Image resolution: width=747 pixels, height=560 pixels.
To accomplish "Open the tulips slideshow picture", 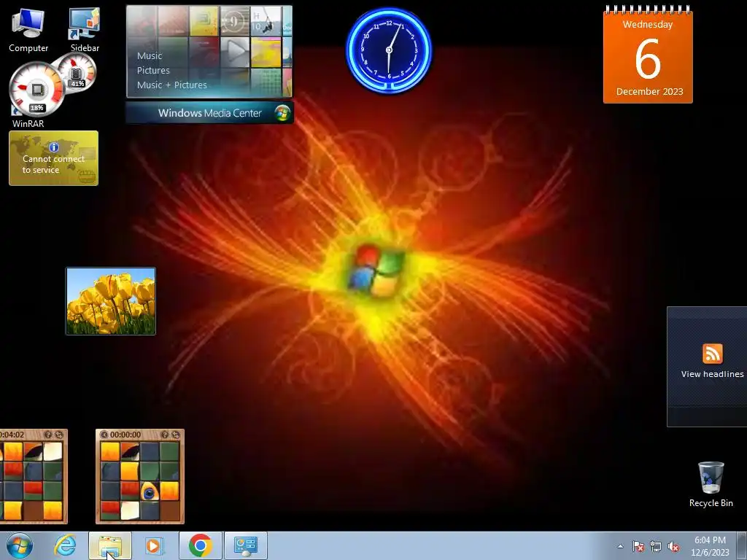I will click(111, 301).
